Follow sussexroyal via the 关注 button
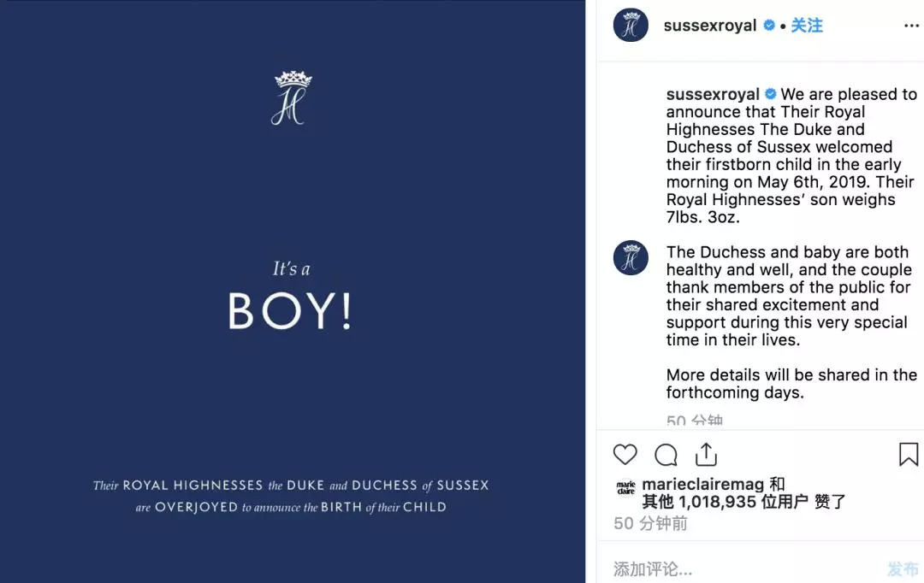The height and width of the screenshot is (583, 924). tap(807, 26)
